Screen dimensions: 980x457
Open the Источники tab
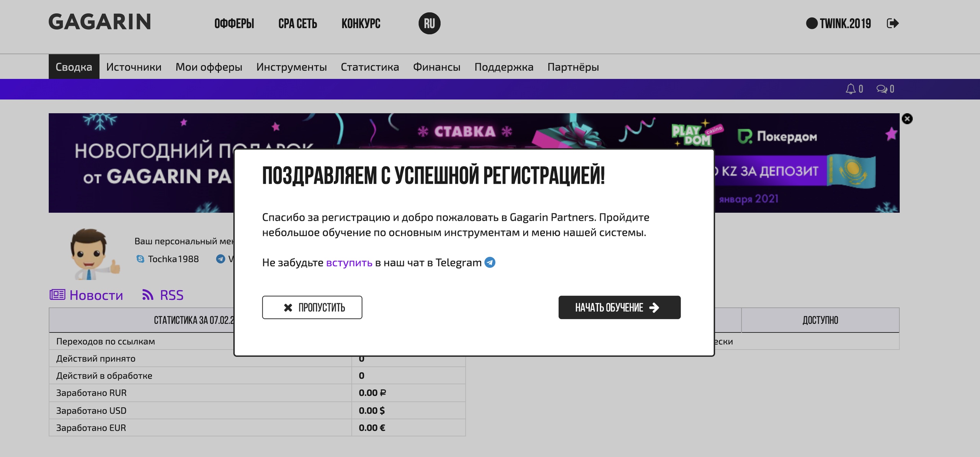134,67
